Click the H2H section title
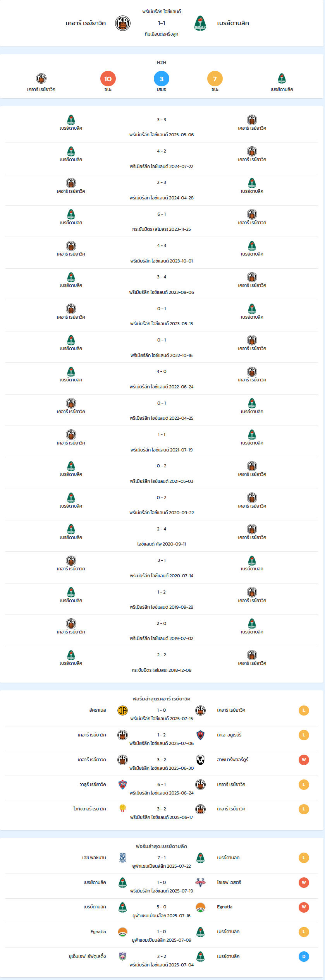This screenshot has height=980, width=325. [x=162, y=62]
